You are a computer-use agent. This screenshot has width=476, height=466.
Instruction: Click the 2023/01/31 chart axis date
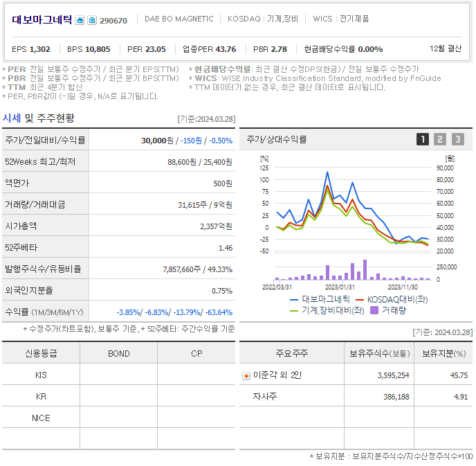click(340, 287)
